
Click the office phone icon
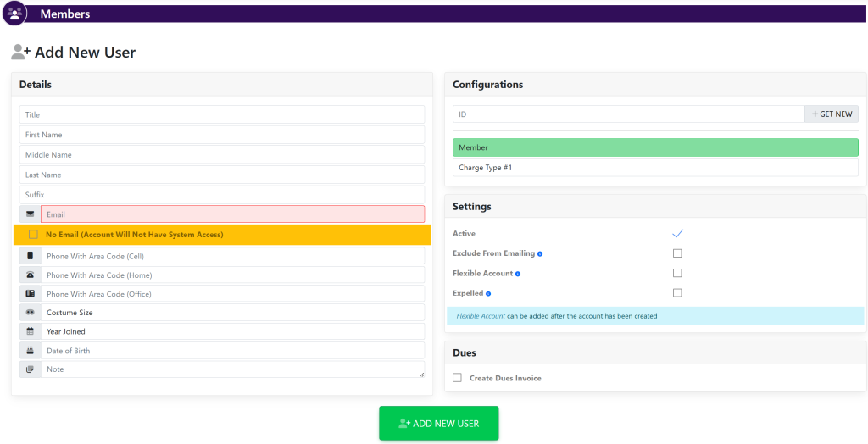pyautogui.click(x=31, y=294)
